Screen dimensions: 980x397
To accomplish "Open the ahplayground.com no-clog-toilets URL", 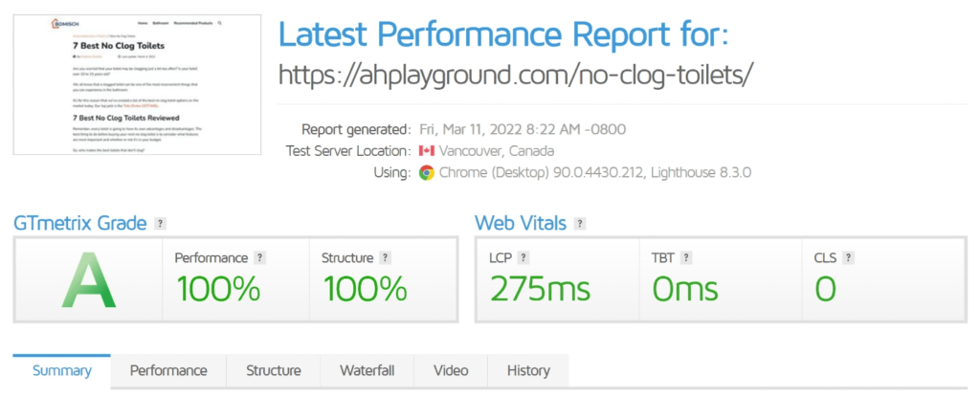I will [x=516, y=73].
